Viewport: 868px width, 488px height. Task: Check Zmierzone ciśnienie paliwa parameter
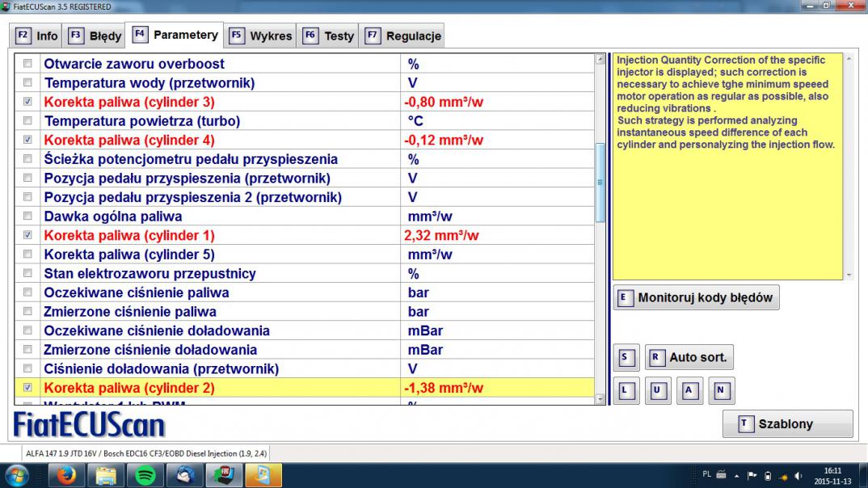point(28,312)
